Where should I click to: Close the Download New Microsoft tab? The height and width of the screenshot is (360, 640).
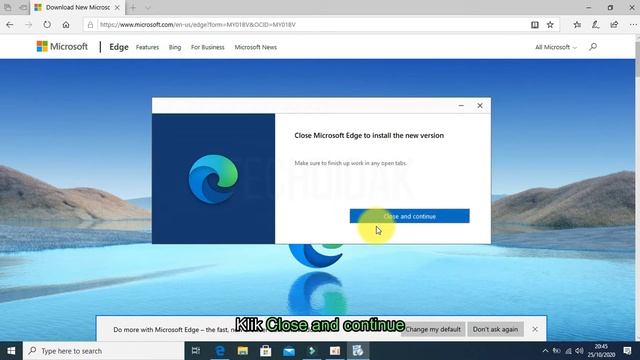click(117, 7)
